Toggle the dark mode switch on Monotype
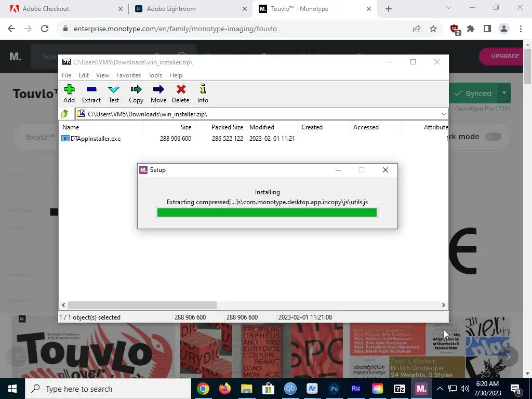Screen dimensions: 532x399 pos(494,137)
